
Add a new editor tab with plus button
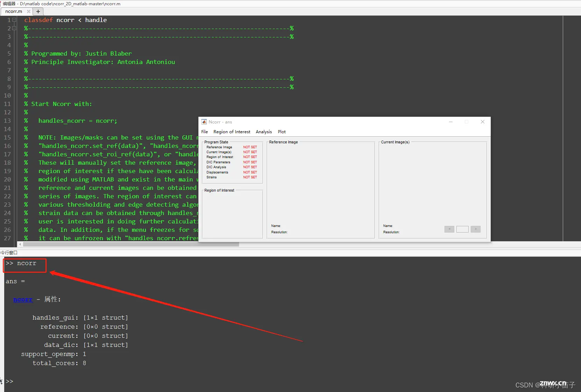tap(38, 12)
